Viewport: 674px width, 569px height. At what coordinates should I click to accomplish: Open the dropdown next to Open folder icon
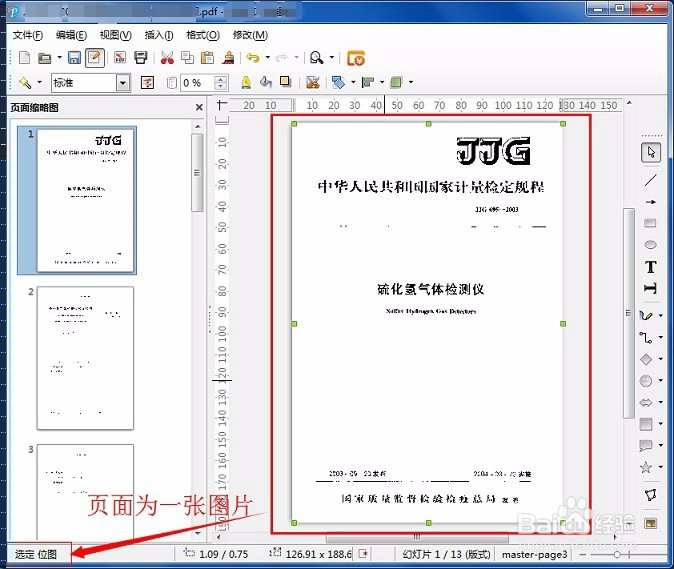pos(59,57)
